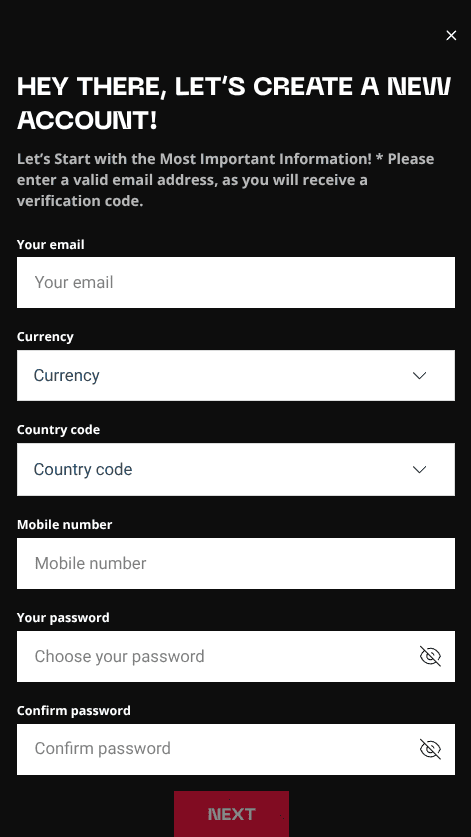
Task: Expand the Country code chevron arrow
Action: point(420,469)
